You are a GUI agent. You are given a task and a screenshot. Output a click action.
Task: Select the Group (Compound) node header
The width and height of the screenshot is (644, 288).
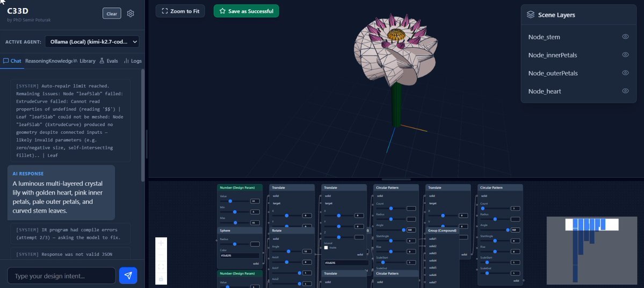pos(443,231)
